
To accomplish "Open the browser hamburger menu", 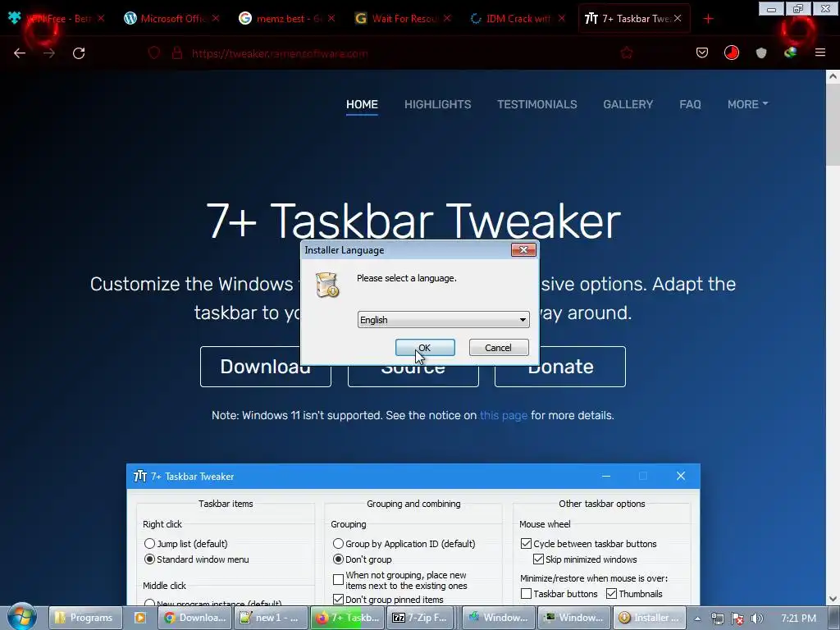I will pos(820,52).
